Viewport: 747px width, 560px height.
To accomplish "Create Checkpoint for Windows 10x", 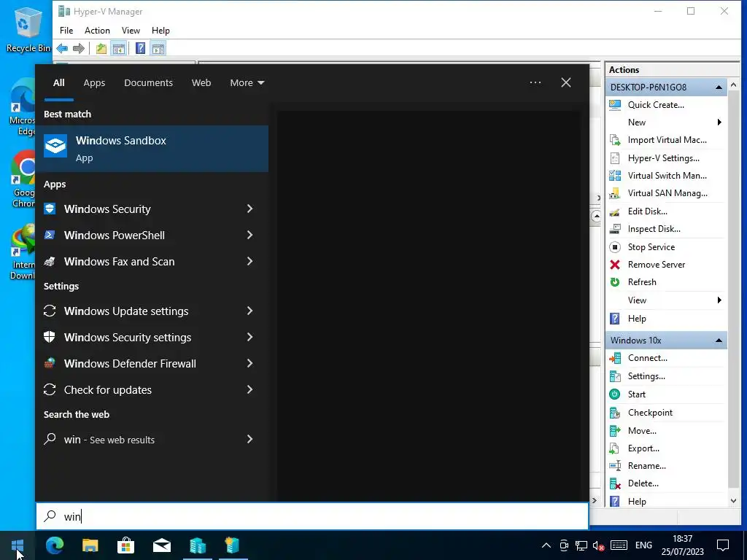I will click(650, 413).
